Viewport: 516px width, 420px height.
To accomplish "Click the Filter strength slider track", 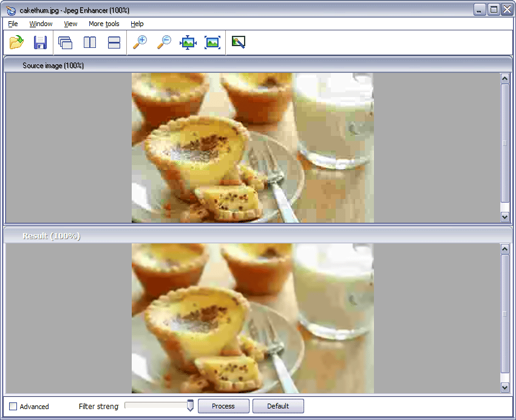I will tap(155, 405).
